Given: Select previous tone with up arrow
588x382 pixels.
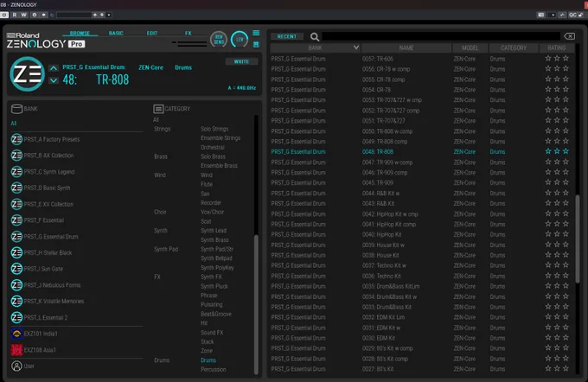Looking at the screenshot, I should (x=54, y=68).
